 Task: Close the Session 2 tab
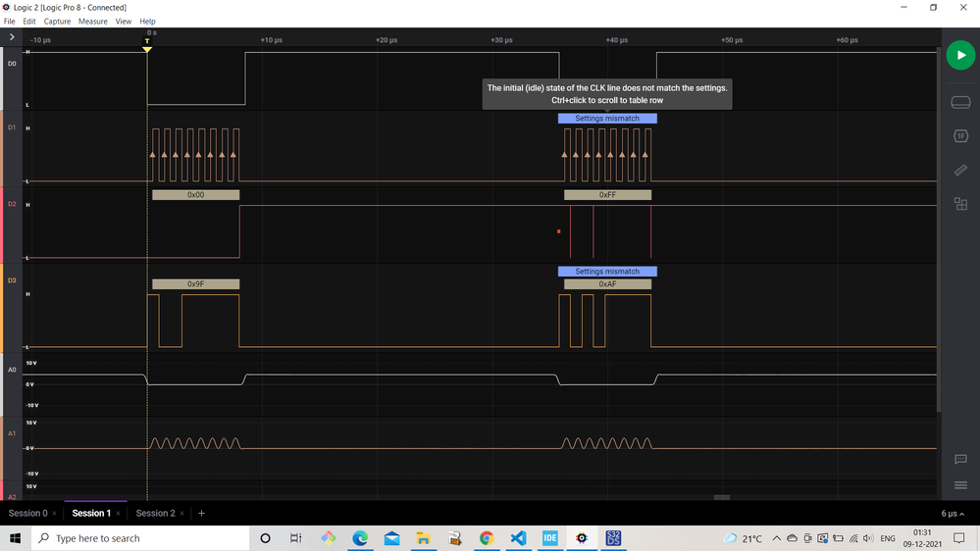tap(181, 514)
